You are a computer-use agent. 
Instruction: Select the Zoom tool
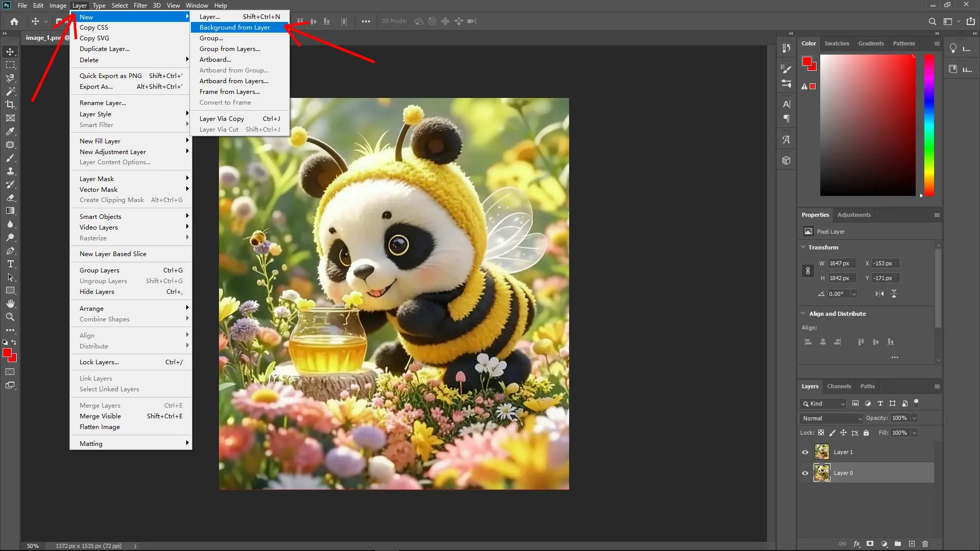coord(10,317)
